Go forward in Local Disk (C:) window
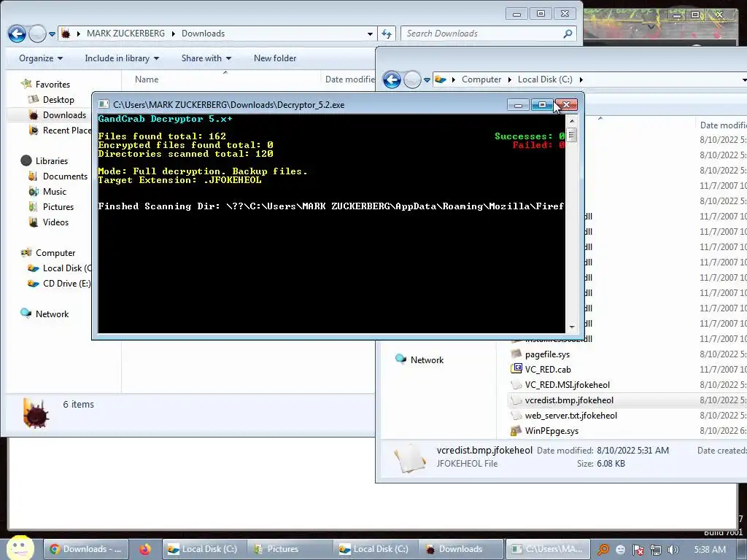Screen dimensions: 747x560 point(412,79)
